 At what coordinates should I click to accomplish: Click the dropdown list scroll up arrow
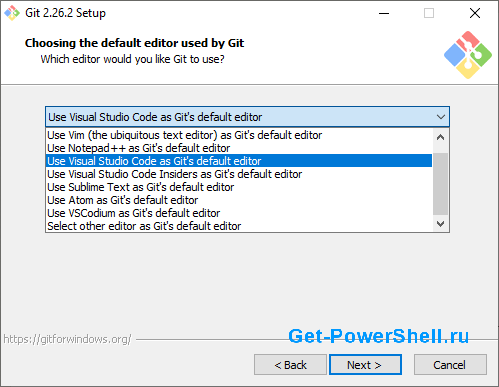click(440, 137)
